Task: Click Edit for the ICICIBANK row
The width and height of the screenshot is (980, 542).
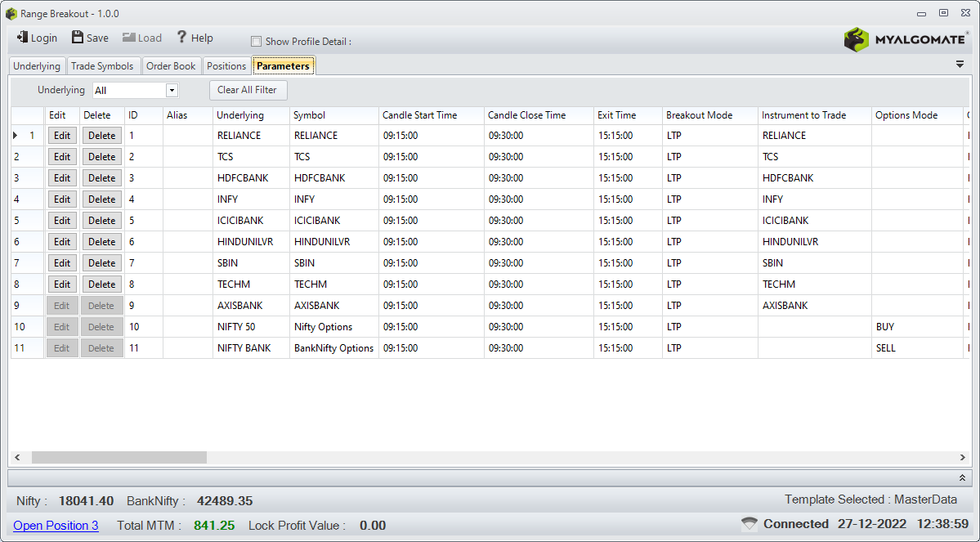Action: 62,221
